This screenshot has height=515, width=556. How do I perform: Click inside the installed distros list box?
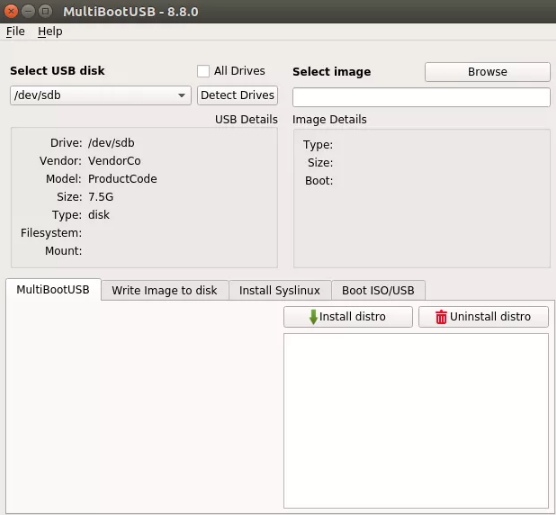416,421
